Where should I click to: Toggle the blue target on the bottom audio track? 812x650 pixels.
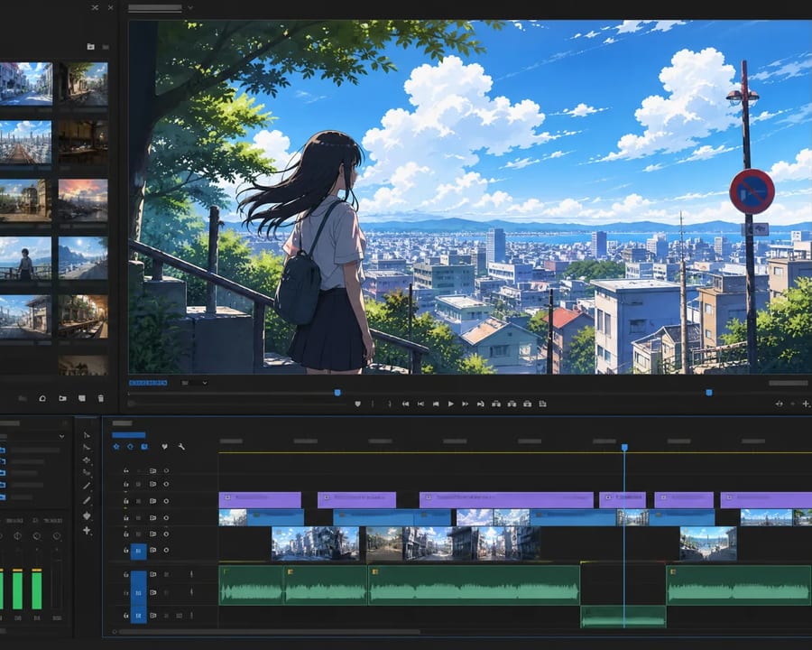(x=138, y=616)
